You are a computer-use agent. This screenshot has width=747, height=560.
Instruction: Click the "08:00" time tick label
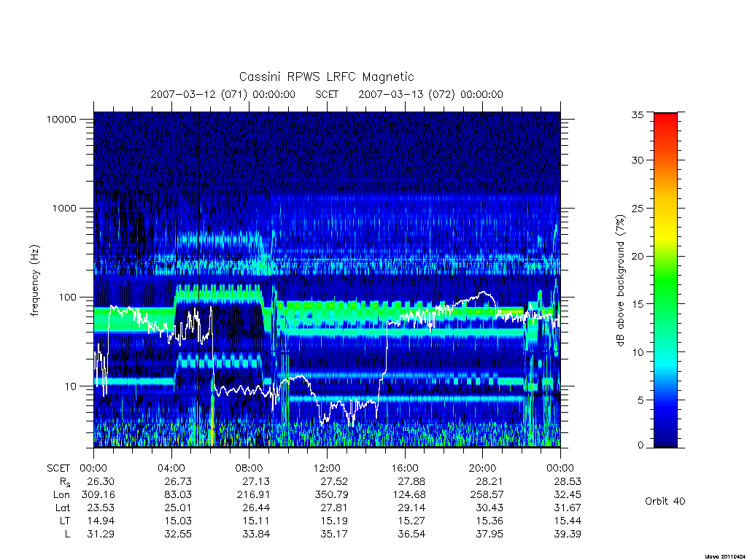click(249, 468)
